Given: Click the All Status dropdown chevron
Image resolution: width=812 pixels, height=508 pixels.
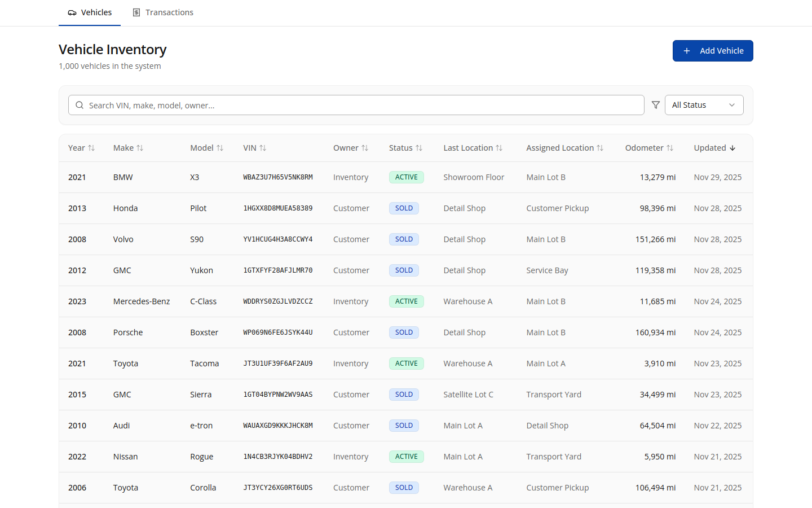Looking at the screenshot, I should [732, 105].
